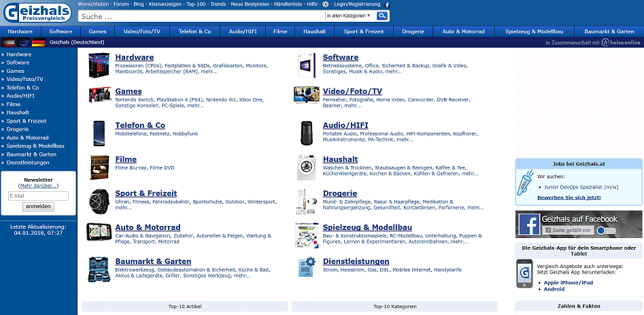The width and height of the screenshot is (644, 315).
Task: Click the Facebook logo in Geizhals banner
Action: [x=529, y=225]
